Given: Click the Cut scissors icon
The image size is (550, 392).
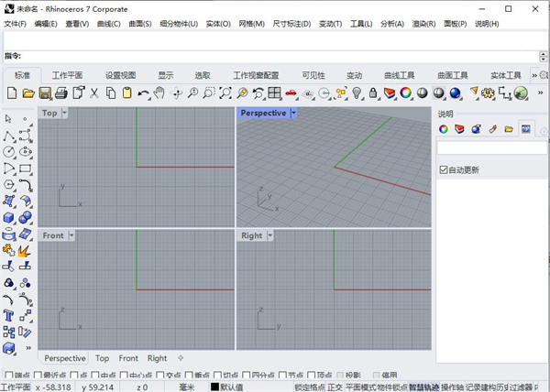Looking at the screenshot, I should point(93,93).
